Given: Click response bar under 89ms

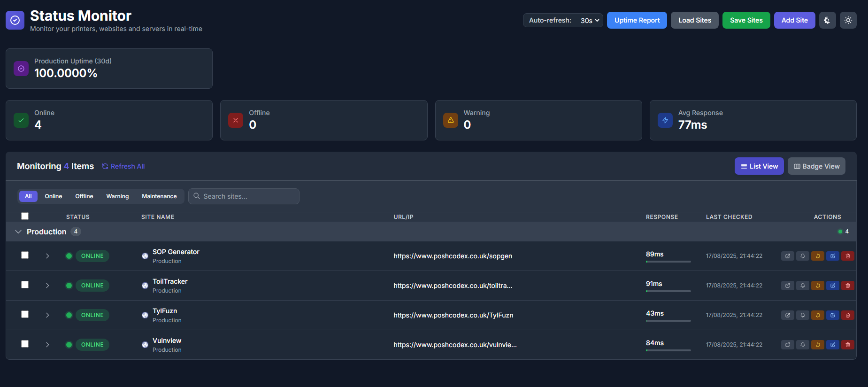Looking at the screenshot, I should tap(668, 262).
